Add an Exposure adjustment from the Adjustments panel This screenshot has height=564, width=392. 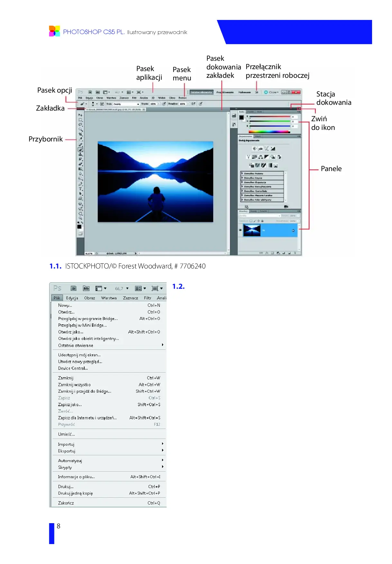point(273,149)
